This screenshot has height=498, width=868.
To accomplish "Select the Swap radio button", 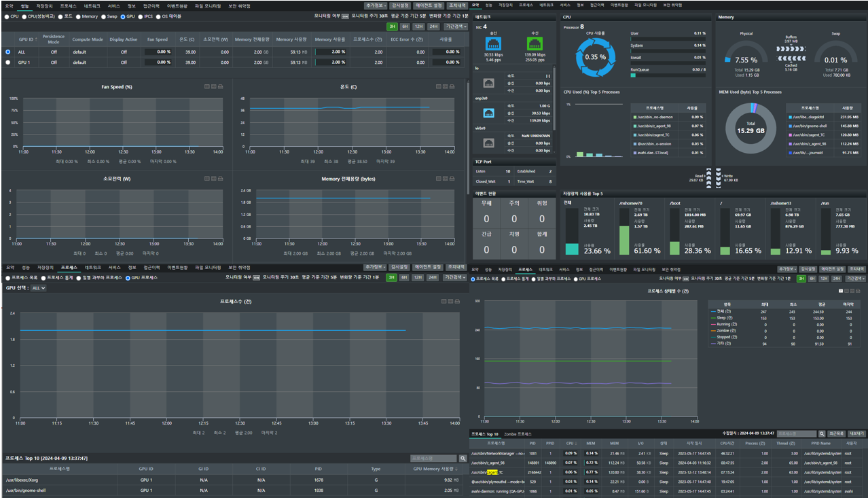I will [105, 16].
